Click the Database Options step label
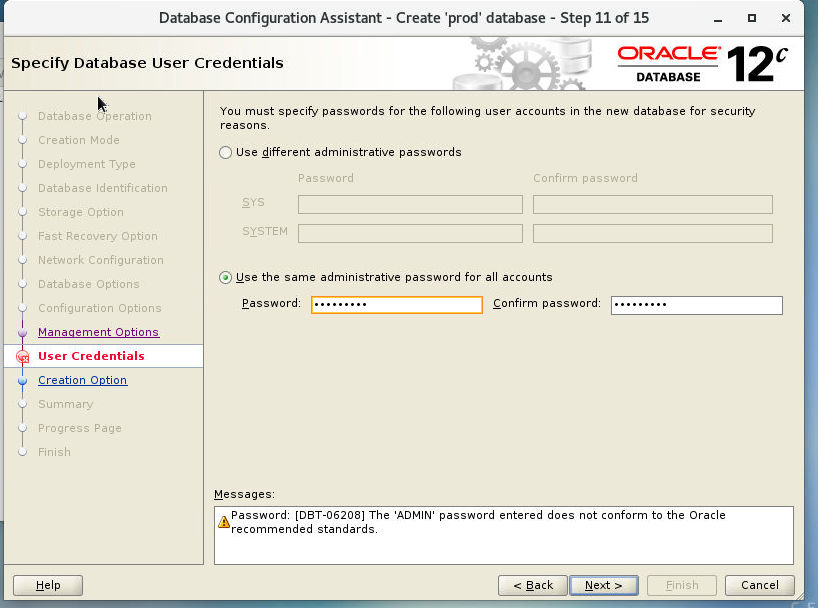 [x=89, y=284]
